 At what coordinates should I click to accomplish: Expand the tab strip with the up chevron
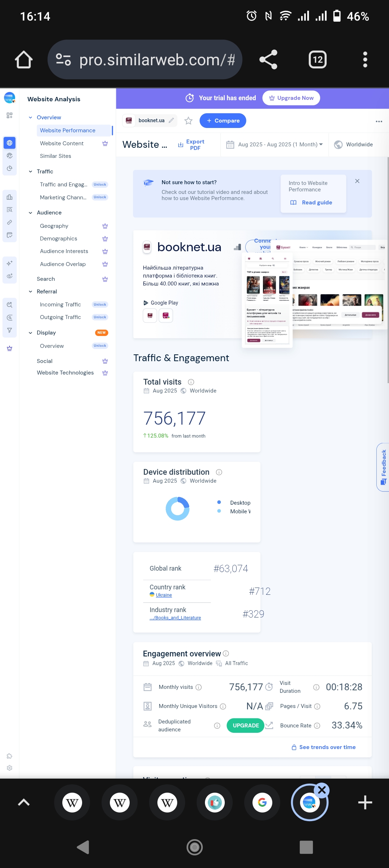(x=24, y=802)
